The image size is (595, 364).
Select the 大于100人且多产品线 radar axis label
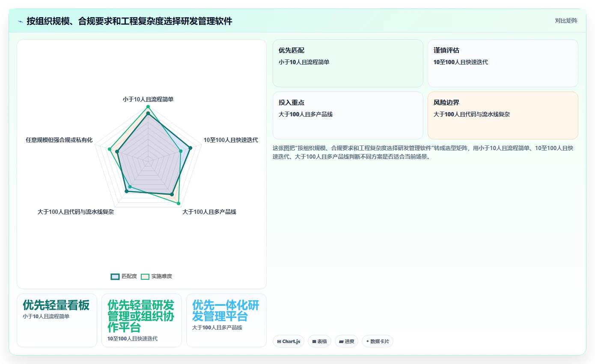coord(209,212)
